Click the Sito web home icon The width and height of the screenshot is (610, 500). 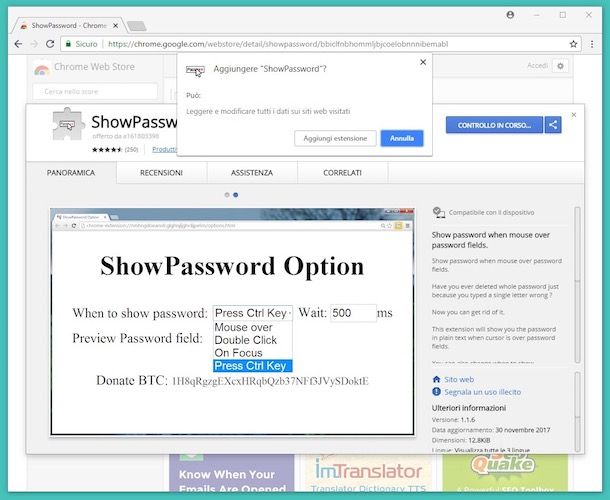click(436, 379)
